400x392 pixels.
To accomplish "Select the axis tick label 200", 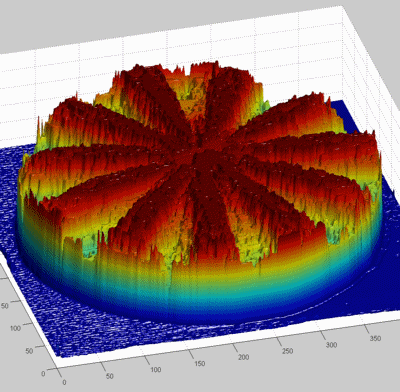I will pos(243,357).
